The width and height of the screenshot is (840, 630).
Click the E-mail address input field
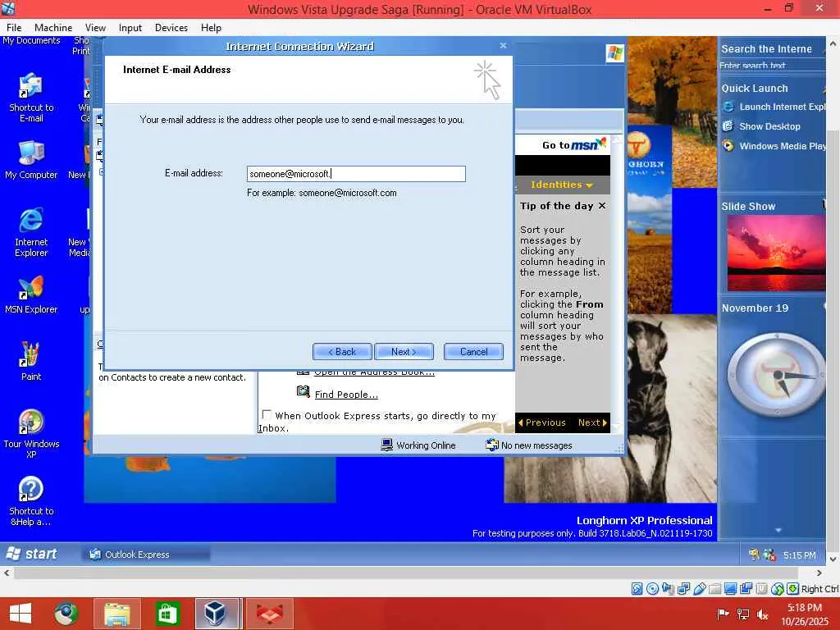(356, 174)
